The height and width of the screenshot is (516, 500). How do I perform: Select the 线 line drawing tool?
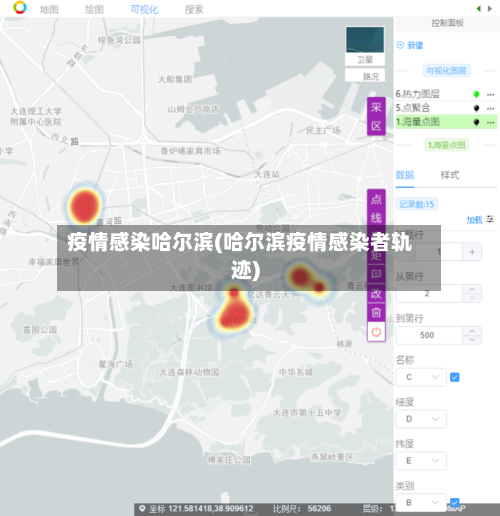376,218
